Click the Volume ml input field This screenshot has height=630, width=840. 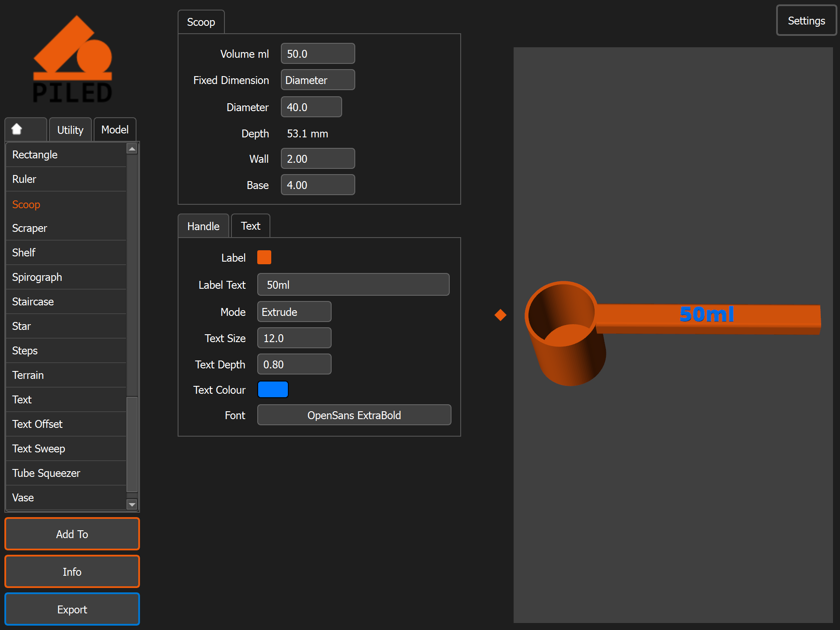[x=318, y=54]
